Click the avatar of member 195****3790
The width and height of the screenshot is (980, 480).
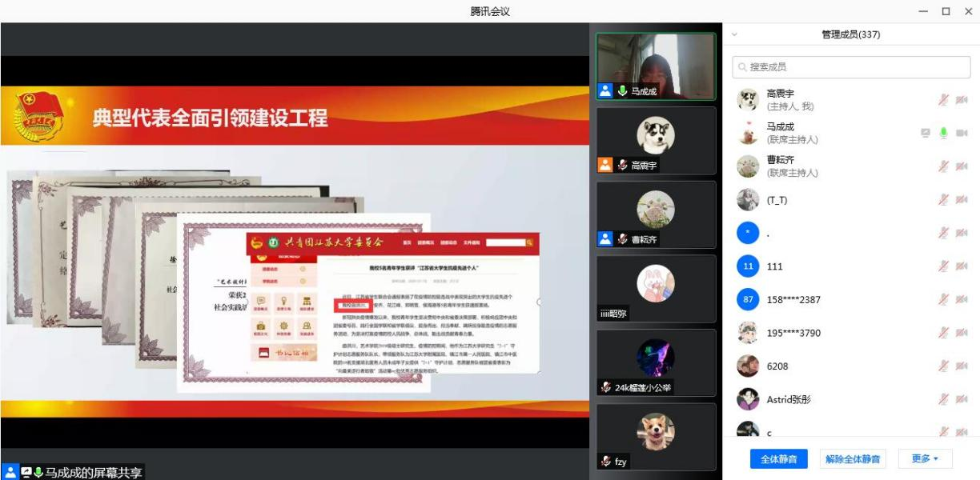coord(748,333)
